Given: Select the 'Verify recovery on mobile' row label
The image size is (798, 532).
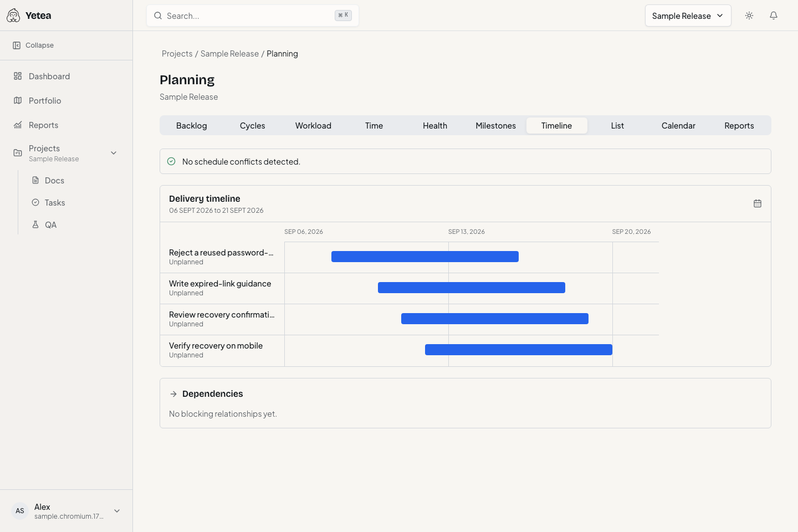Looking at the screenshot, I should point(216,346).
